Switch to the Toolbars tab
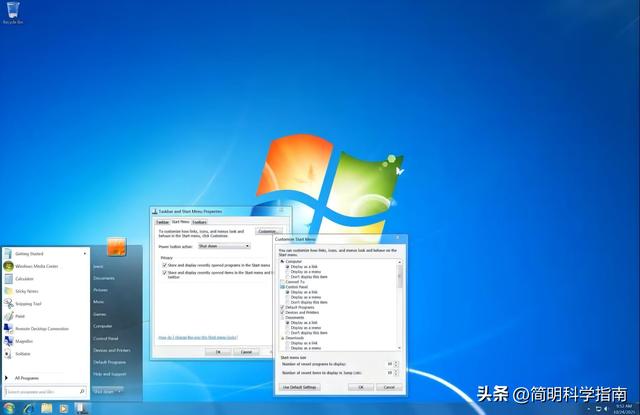This screenshot has height=415, width=640. point(200,222)
